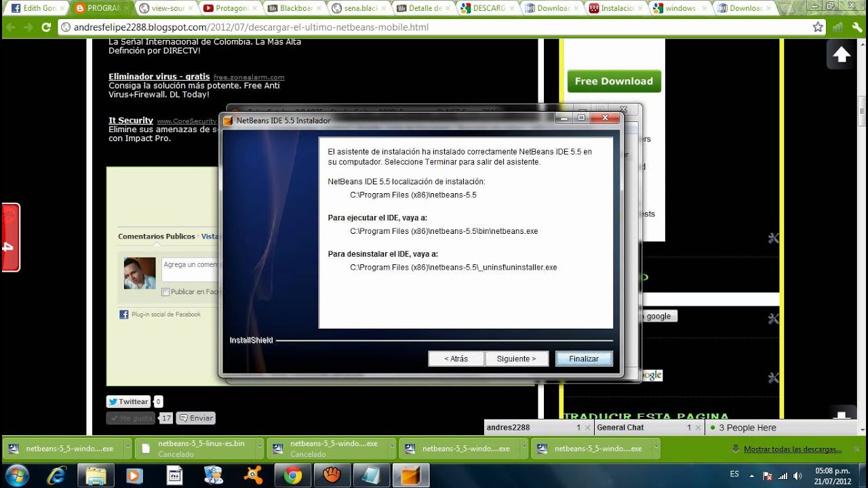Open the It Security ad link
This screenshot has width=868, height=488.
pos(131,121)
